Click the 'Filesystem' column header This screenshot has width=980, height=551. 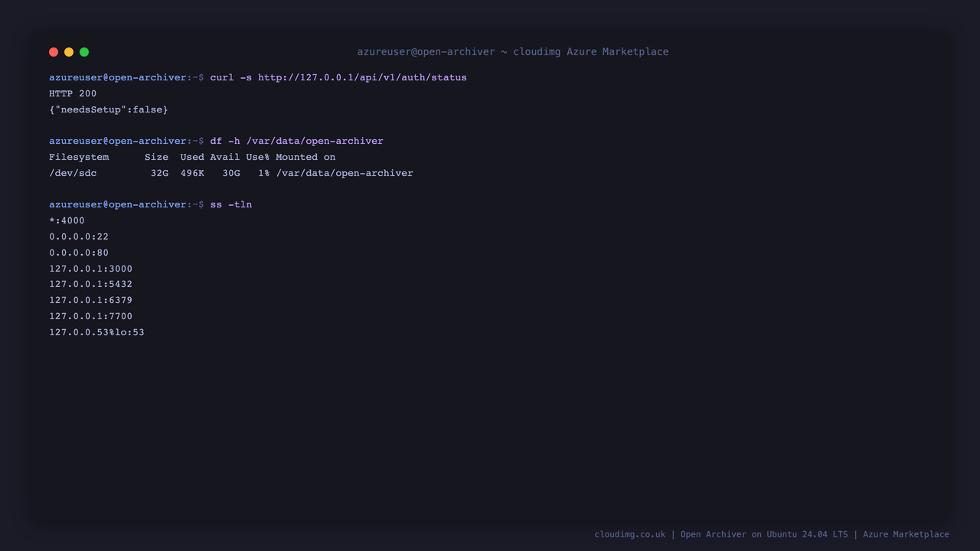(x=79, y=157)
